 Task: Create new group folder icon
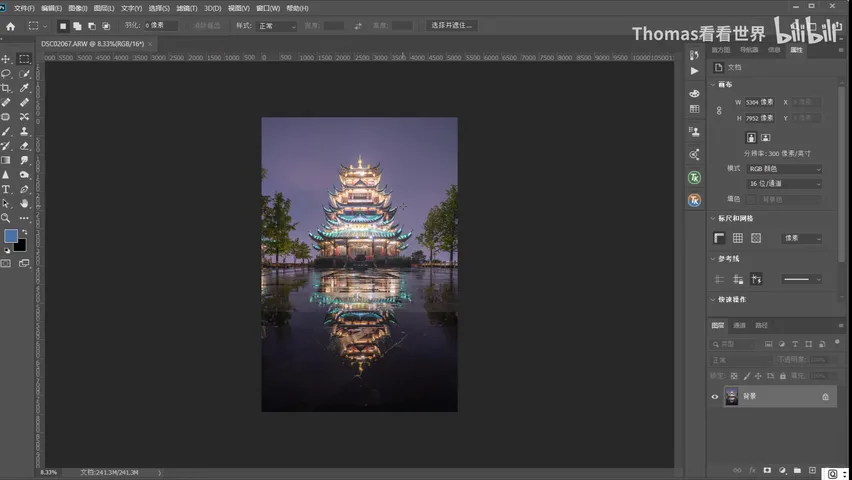(797, 470)
